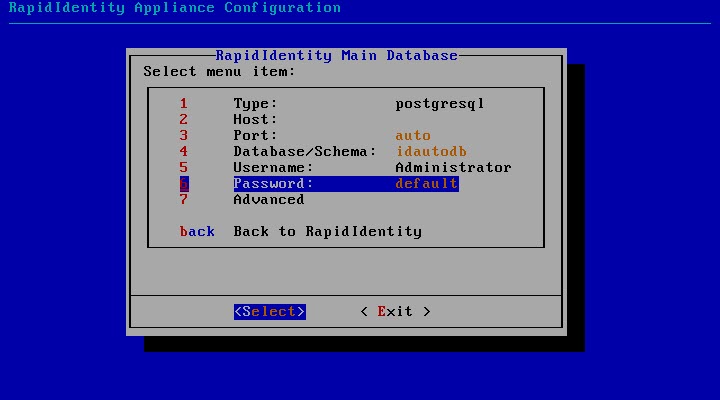The width and height of the screenshot is (720, 400).
Task: Select the Database/Schema menu item
Action: 323,152
